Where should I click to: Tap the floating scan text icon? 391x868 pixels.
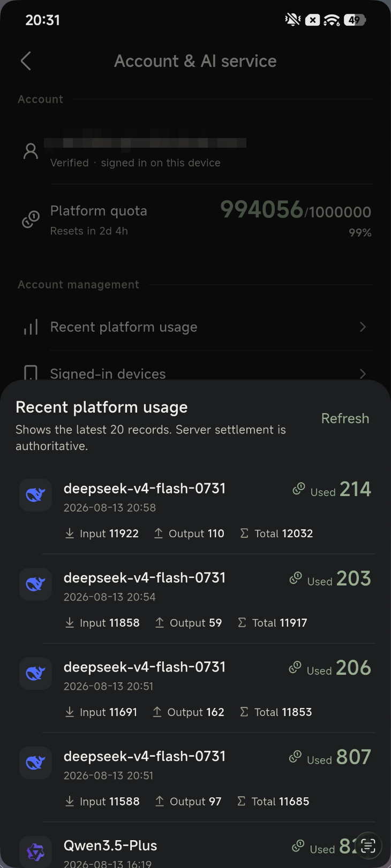(369, 846)
